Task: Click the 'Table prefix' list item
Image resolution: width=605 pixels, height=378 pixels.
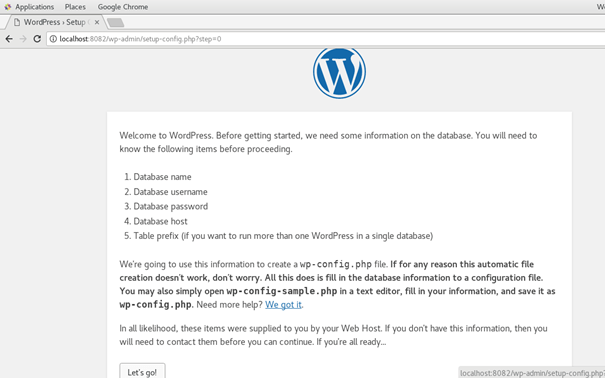Action: click(x=283, y=236)
